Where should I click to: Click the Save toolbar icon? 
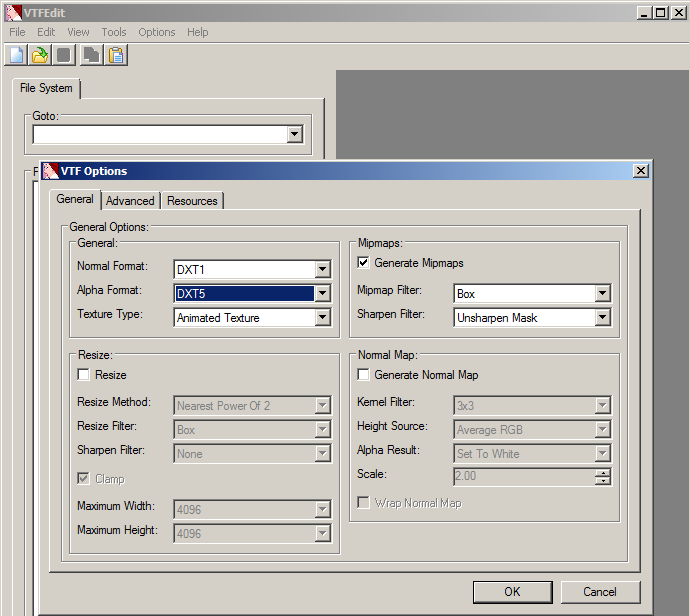click(64, 55)
